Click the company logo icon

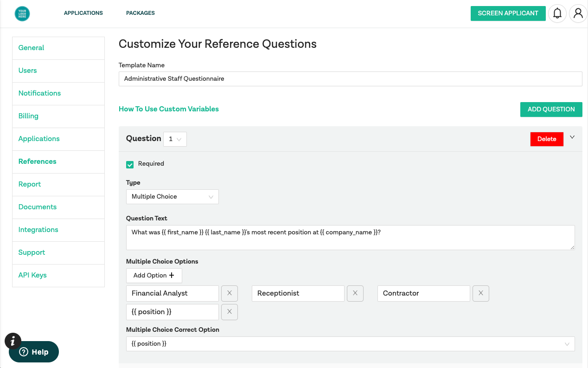coord(22,13)
